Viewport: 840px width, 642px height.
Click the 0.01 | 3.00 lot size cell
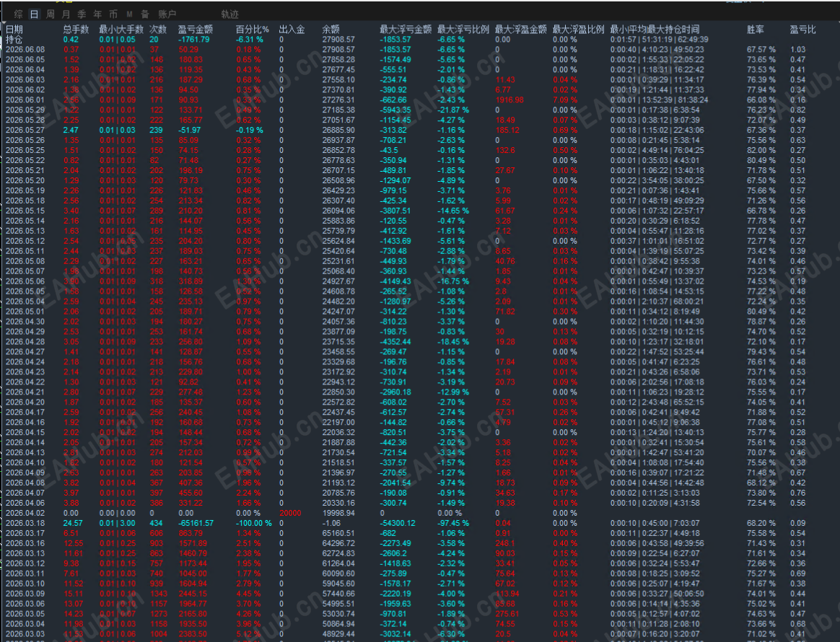(118, 523)
